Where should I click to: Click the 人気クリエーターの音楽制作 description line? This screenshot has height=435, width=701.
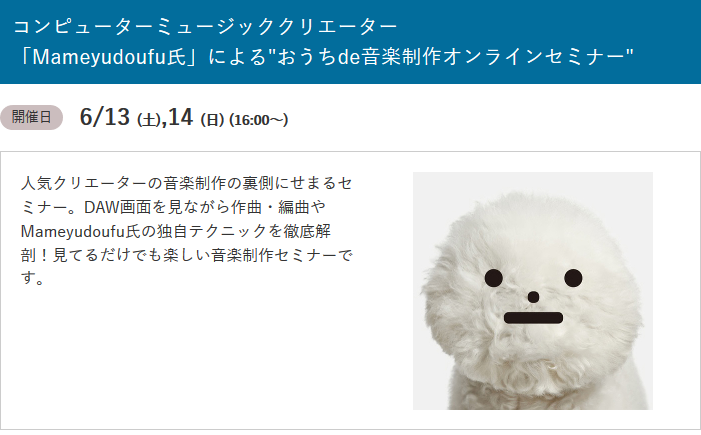pyautogui.click(x=187, y=183)
